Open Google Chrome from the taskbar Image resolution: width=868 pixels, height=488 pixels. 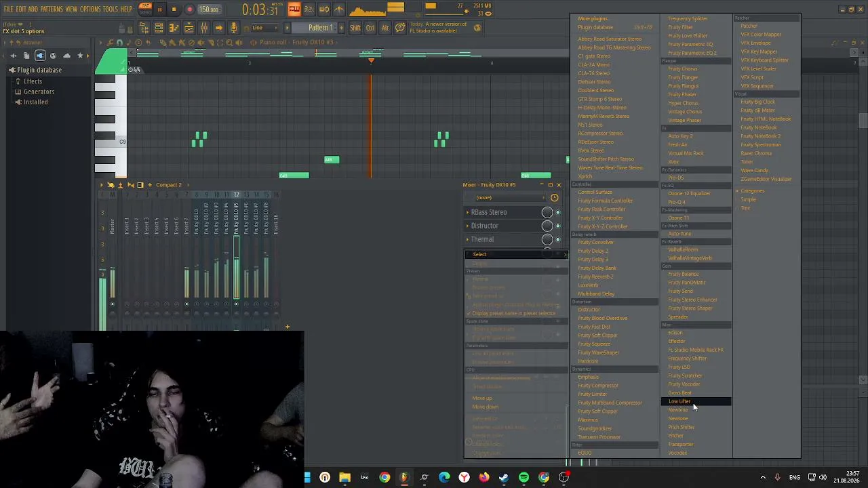click(384, 477)
